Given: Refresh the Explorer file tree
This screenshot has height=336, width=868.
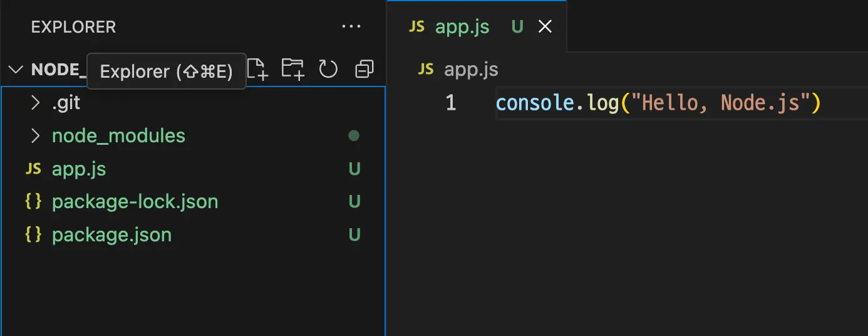Looking at the screenshot, I should tap(328, 70).
